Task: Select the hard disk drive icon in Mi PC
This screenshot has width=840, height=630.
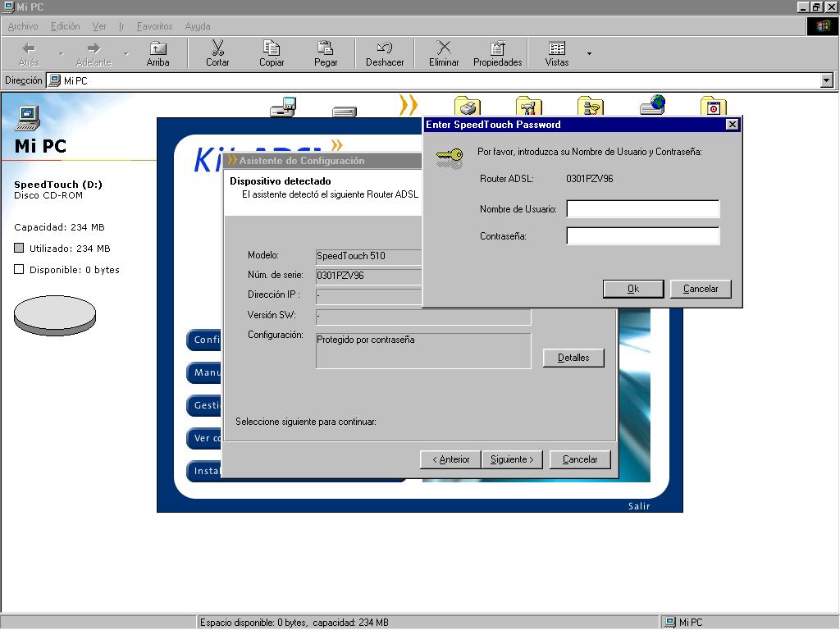Action: 344,112
